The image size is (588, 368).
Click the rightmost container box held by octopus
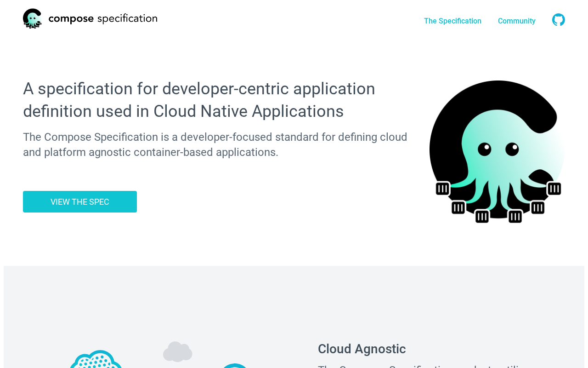click(x=554, y=188)
